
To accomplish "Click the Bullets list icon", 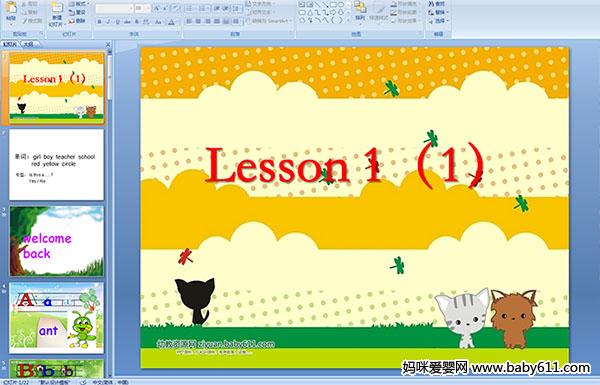I will [x=190, y=8].
